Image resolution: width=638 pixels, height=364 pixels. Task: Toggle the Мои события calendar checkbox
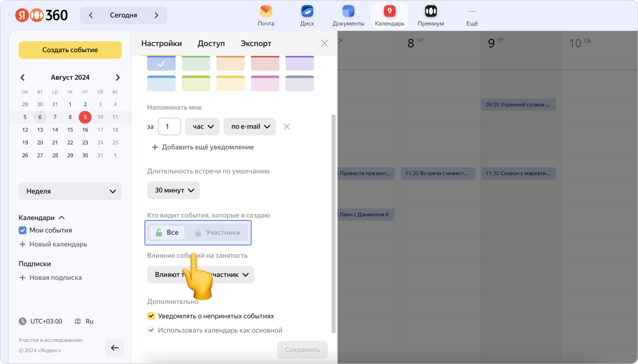23,230
